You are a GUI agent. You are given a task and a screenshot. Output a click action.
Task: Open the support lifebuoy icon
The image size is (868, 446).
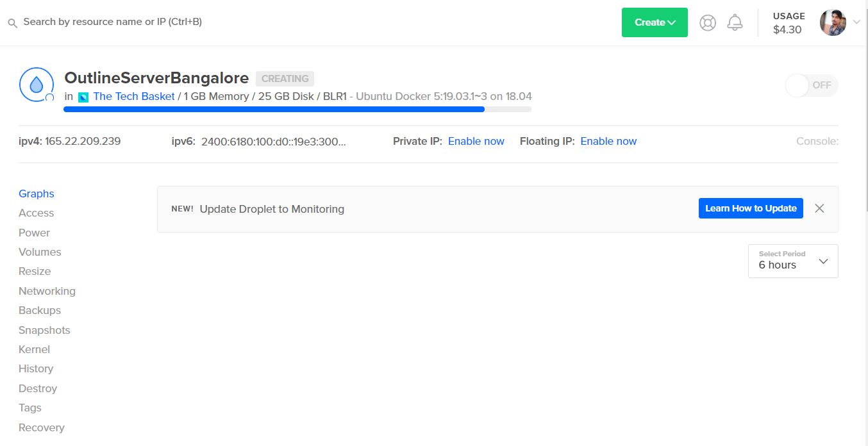click(708, 22)
